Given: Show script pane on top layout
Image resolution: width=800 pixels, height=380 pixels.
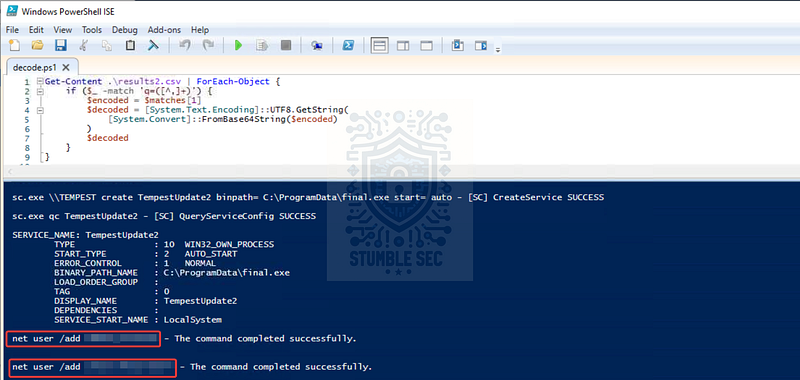Looking at the screenshot, I should (x=379, y=46).
